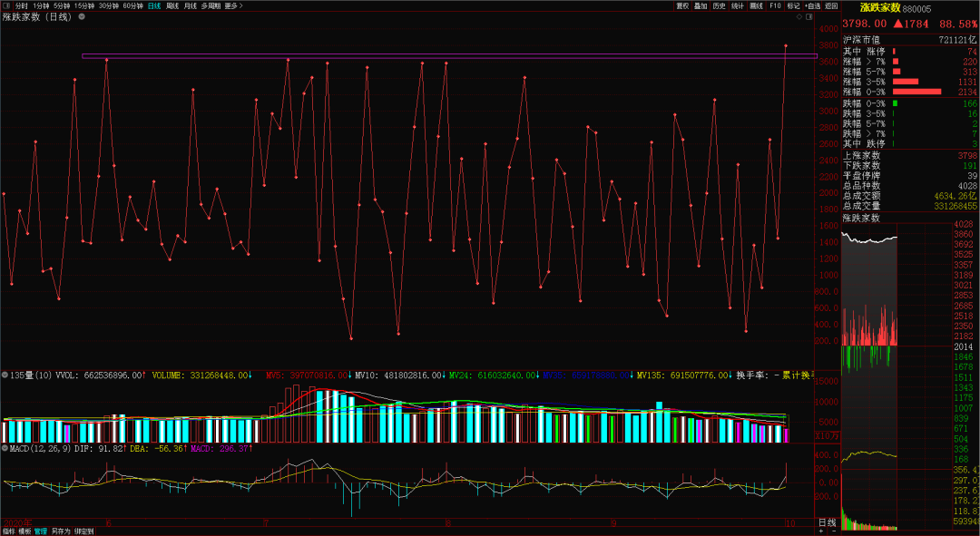The height and width of the screenshot is (536, 980).
Task: Click the 涨幅 > 7% row
Action: click(x=909, y=62)
